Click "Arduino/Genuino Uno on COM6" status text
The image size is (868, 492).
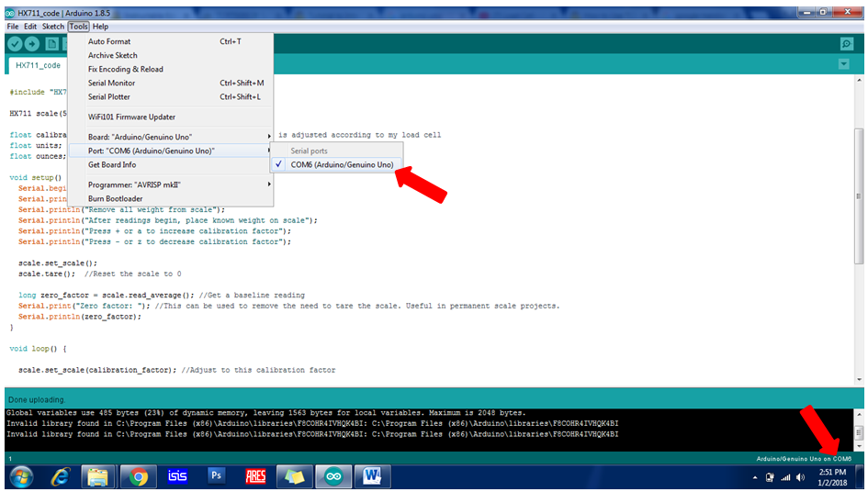pyautogui.click(x=804, y=459)
